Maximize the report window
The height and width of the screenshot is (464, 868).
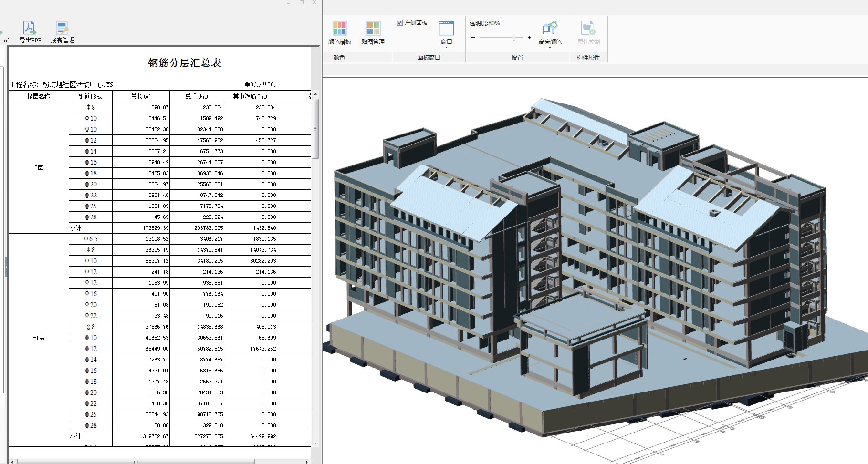(x=302, y=3)
